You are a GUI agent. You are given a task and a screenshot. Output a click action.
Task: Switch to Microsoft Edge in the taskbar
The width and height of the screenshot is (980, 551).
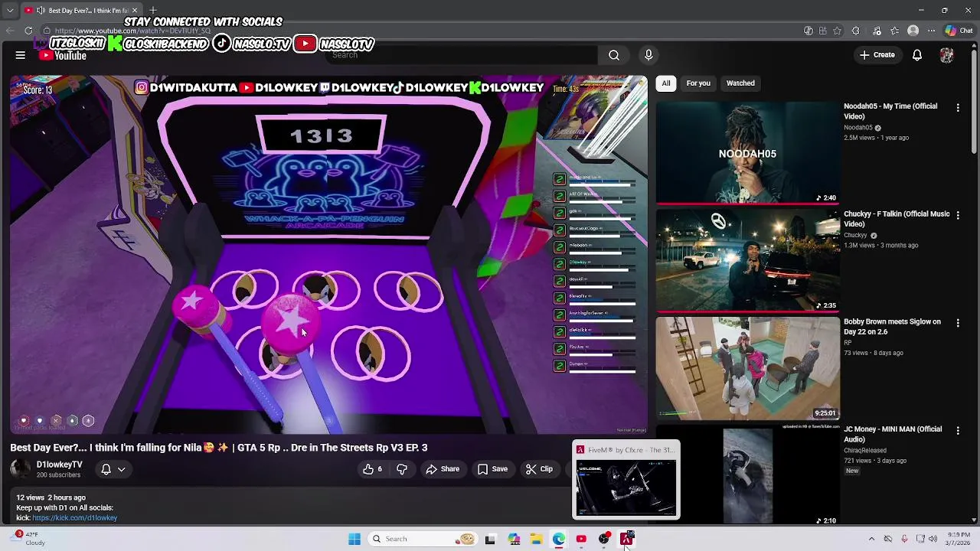click(x=559, y=539)
